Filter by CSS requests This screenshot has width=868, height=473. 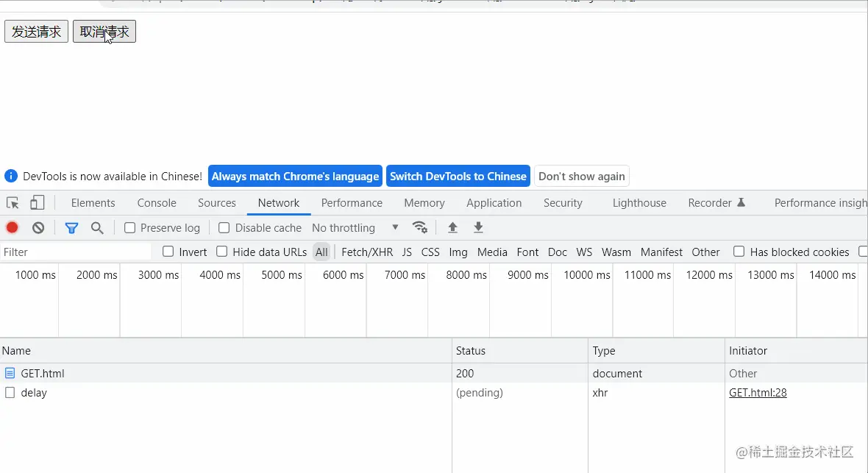pyautogui.click(x=430, y=252)
